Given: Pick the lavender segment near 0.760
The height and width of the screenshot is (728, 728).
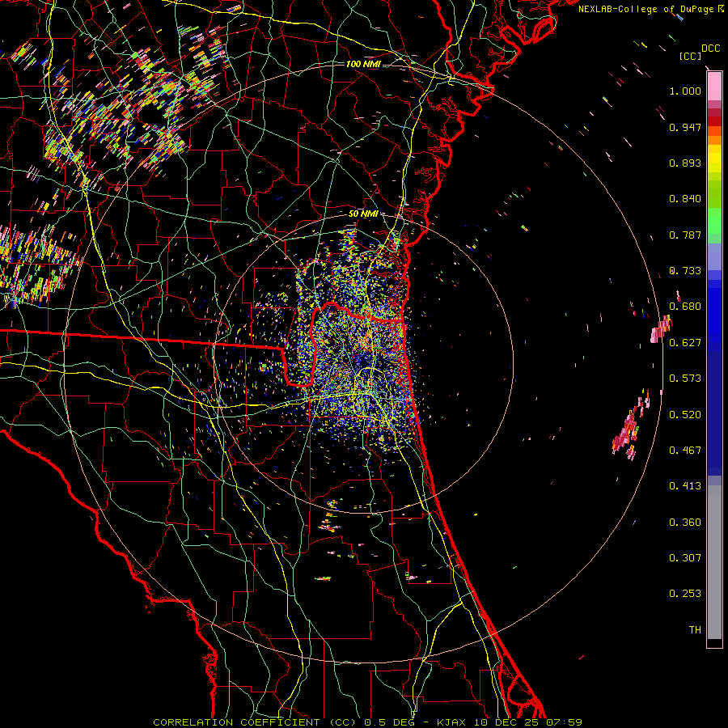Looking at the screenshot, I should [x=714, y=256].
